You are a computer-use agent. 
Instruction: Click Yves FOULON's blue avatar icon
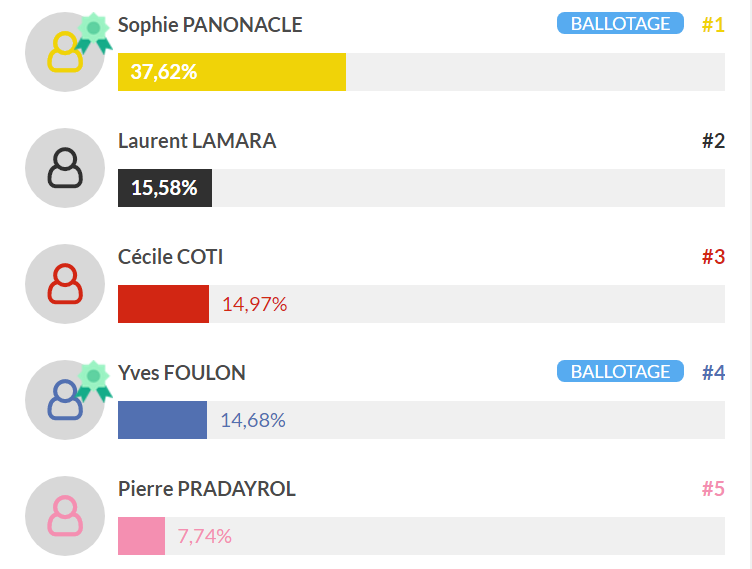65,400
